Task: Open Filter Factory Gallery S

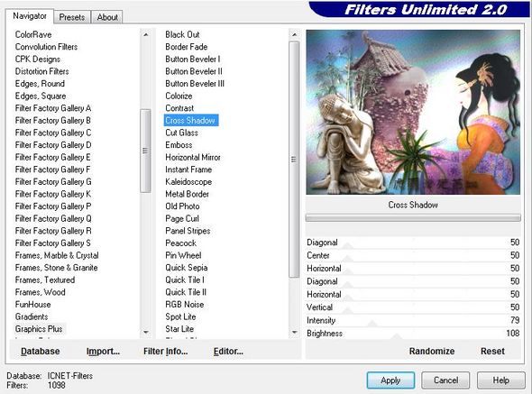Action: [x=52, y=243]
